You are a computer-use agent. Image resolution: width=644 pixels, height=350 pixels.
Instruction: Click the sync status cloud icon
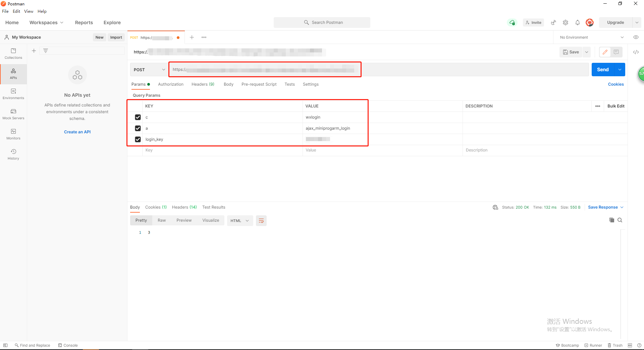pos(512,23)
